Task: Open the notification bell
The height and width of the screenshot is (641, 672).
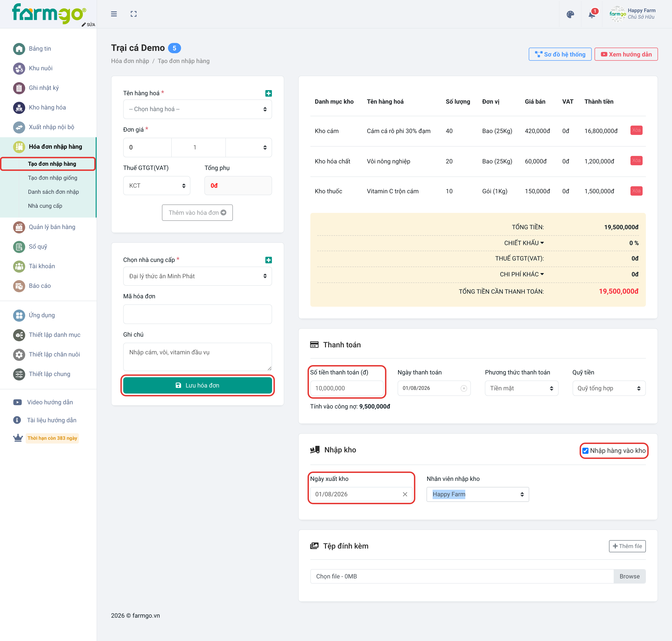Action: point(592,14)
